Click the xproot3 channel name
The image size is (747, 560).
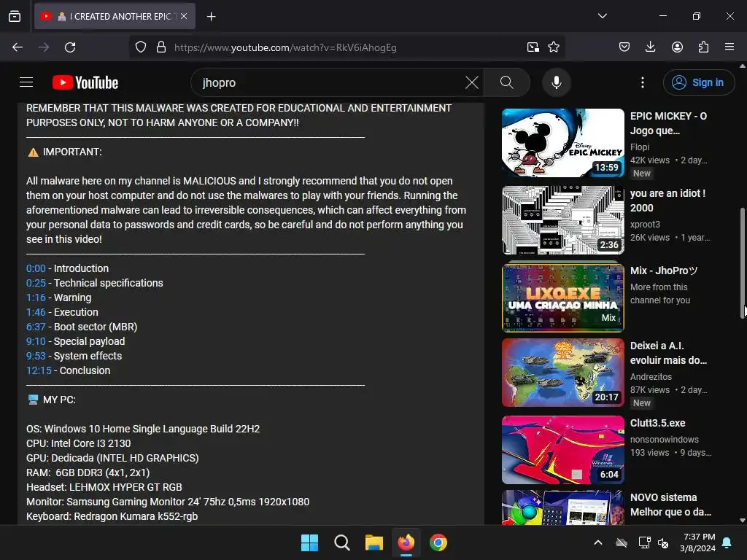(645, 225)
